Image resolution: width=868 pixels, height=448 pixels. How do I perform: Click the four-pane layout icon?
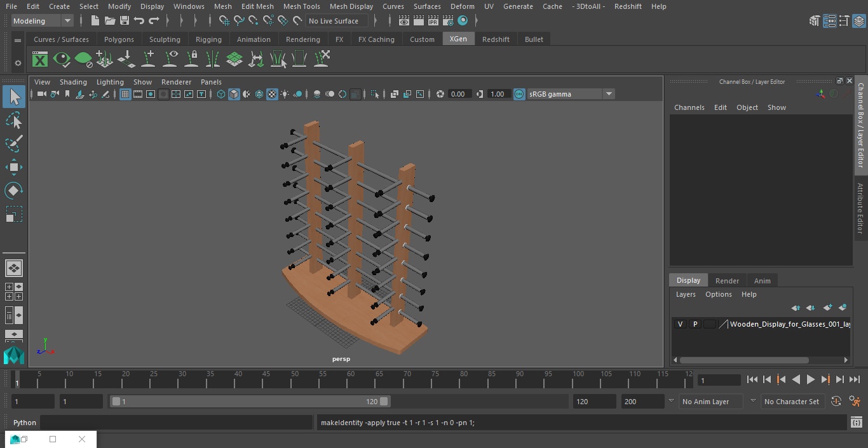pos(14,292)
